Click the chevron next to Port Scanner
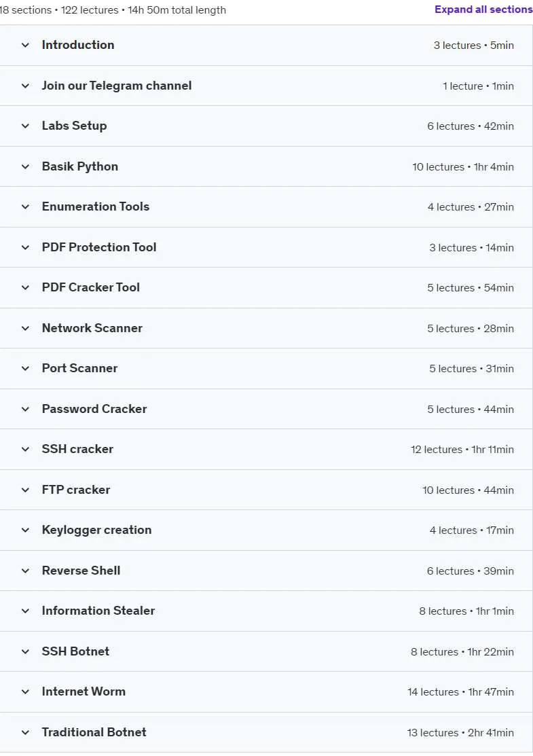 [26, 368]
